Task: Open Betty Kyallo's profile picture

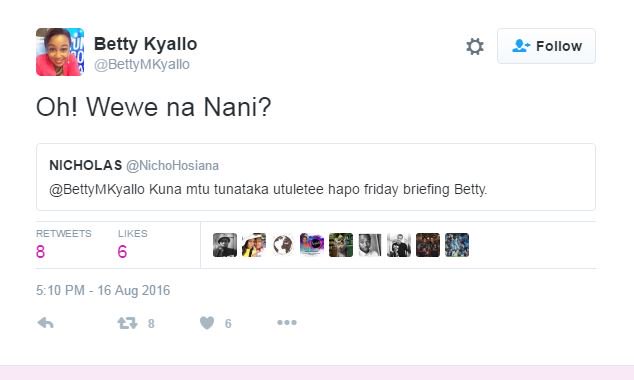Action: tap(60, 52)
